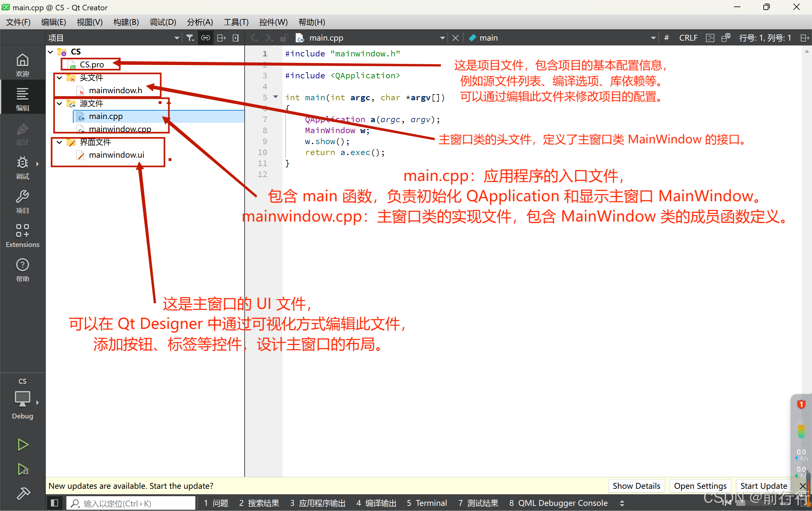Open the 构建(B) menu
The image size is (812, 511).
coord(126,22)
